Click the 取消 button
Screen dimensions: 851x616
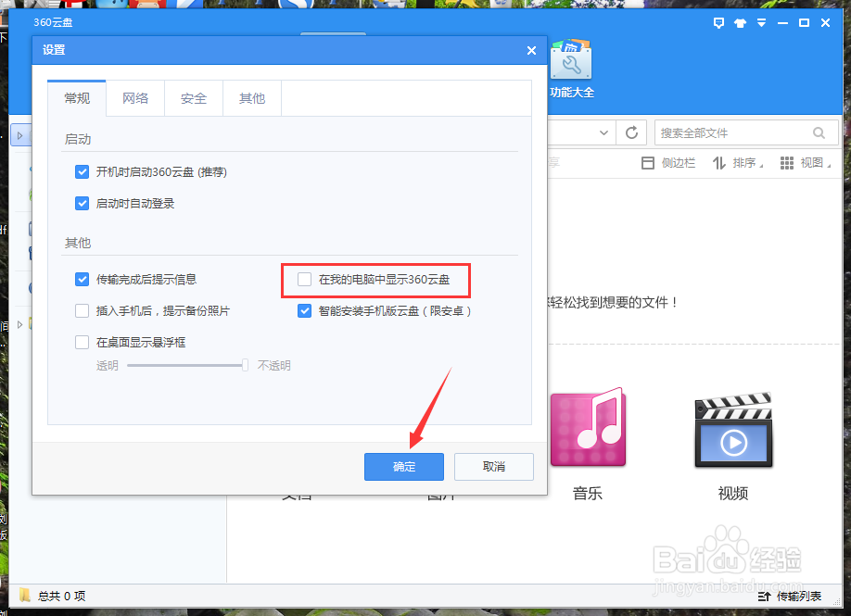pyautogui.click(x=494, y=466)
